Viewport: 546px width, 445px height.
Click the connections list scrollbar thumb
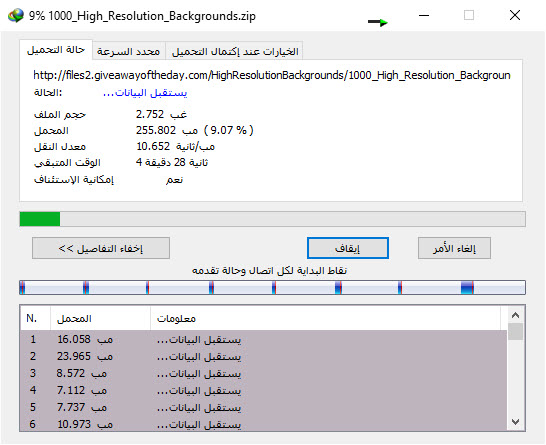(x=516, y=331)
